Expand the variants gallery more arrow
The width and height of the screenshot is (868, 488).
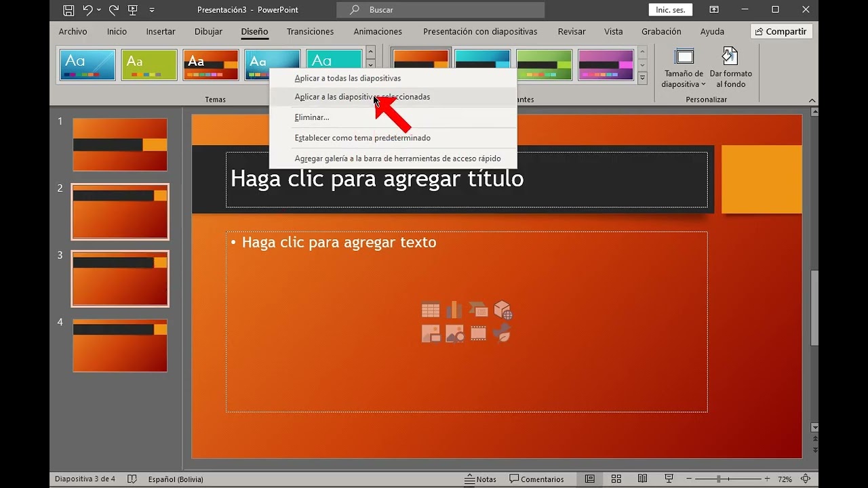pyautogui.click(x=642, y=77)
